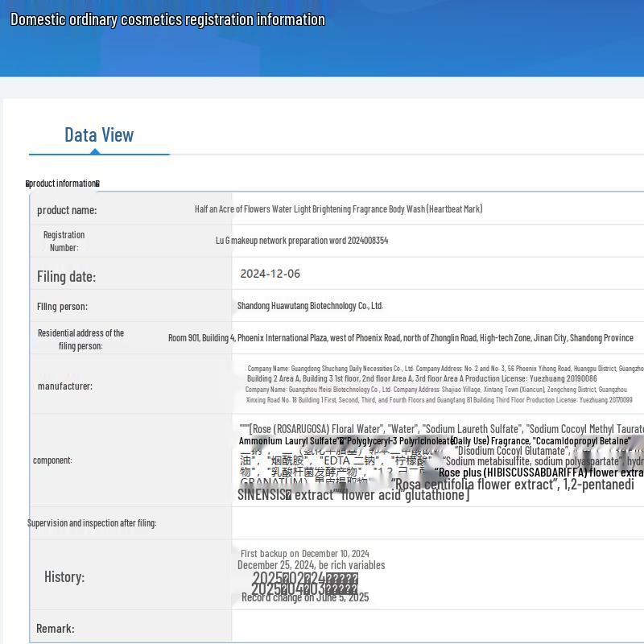Click the page title heading text
This screenshot has height=644, width=644.
[167, 19]
